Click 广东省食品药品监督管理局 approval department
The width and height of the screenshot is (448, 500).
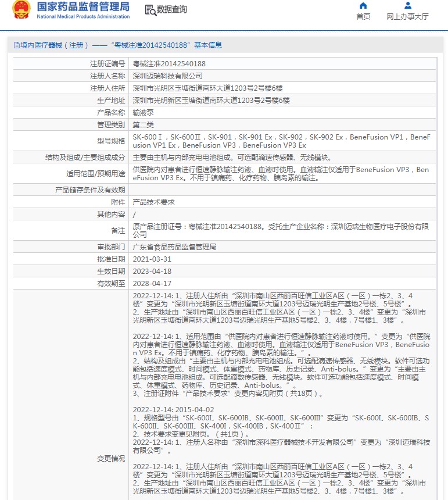175,247
